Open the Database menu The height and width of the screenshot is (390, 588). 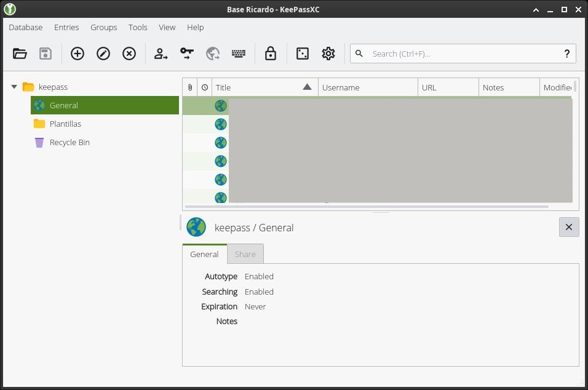[25, 28]
